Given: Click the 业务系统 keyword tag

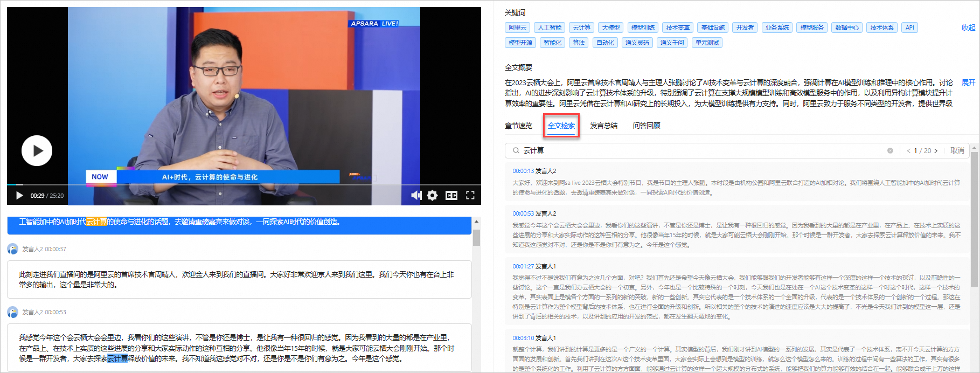Looking at the screenshot, I should [x=777, y=27].
